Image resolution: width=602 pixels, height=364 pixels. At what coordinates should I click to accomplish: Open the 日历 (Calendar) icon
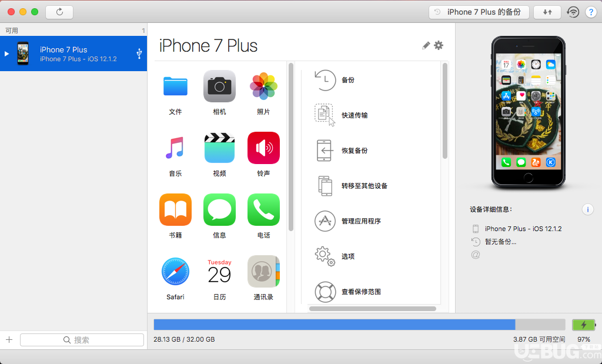coord(219,272)
